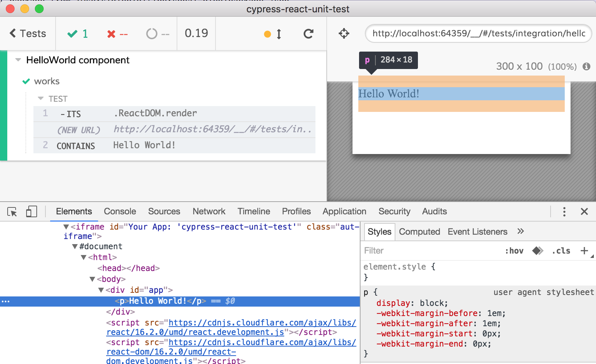Select the ITS .ReactDOM.render command row
This screenshot has height=364, width=596.
174,113
